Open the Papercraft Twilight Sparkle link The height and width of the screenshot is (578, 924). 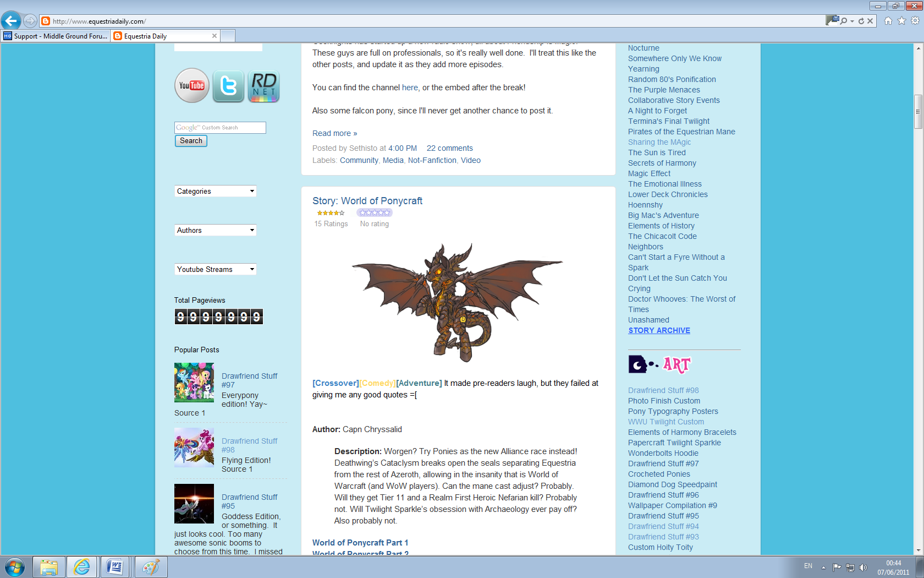(674, 443)
